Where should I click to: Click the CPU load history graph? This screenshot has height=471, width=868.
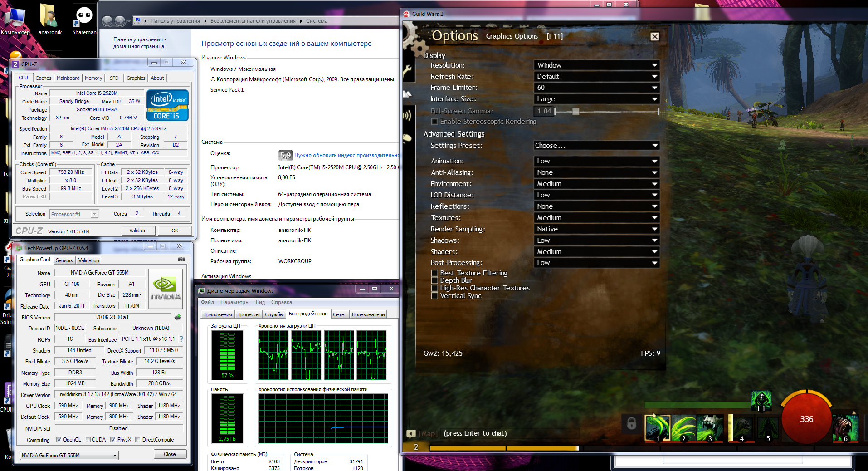click(x=322, y=355)
